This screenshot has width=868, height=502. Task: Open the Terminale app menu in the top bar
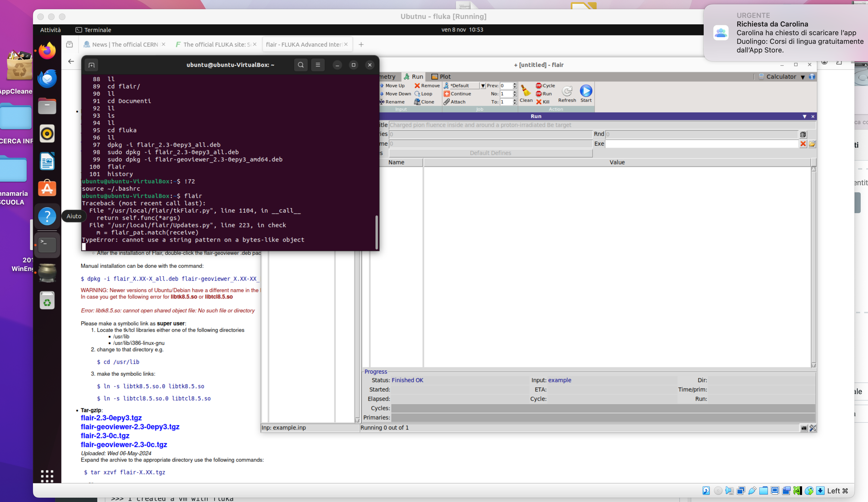(x=93, y=30)
